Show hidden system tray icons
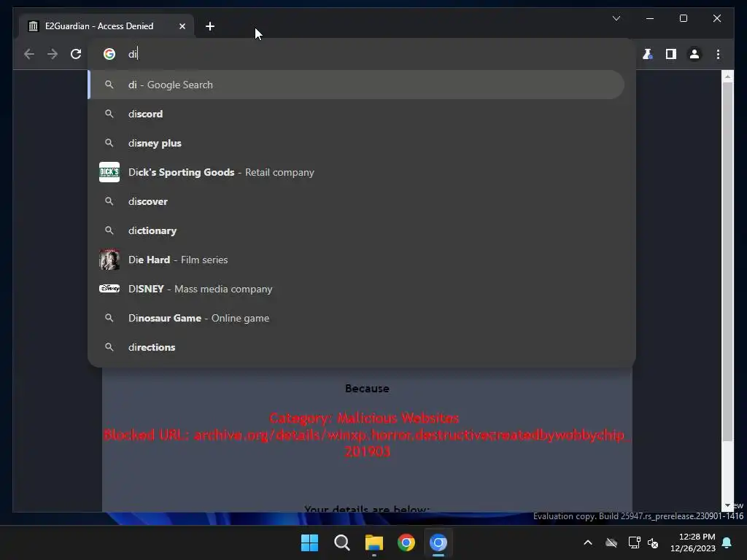Image resolution: width=747 pixels, height=560 pixels. (588, 542)
